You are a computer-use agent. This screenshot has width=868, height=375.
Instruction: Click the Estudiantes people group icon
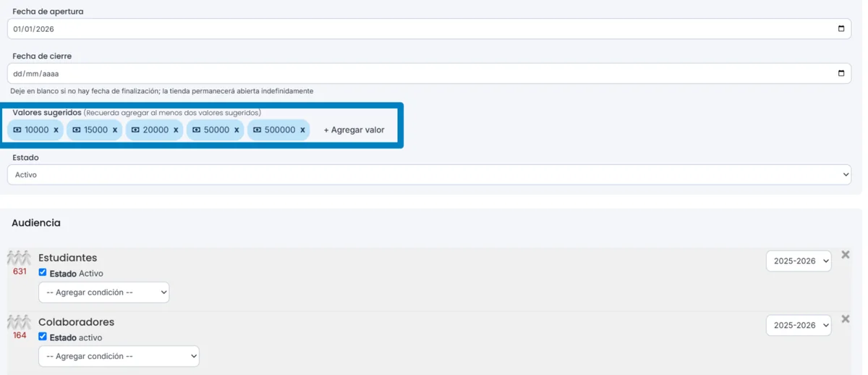click(19, 258)
